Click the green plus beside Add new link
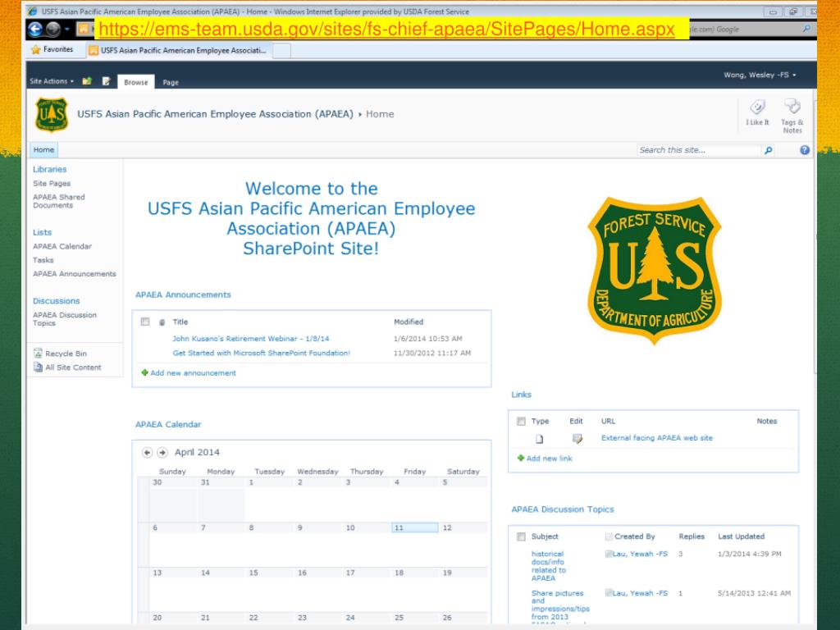 click(x=521, y=458)
